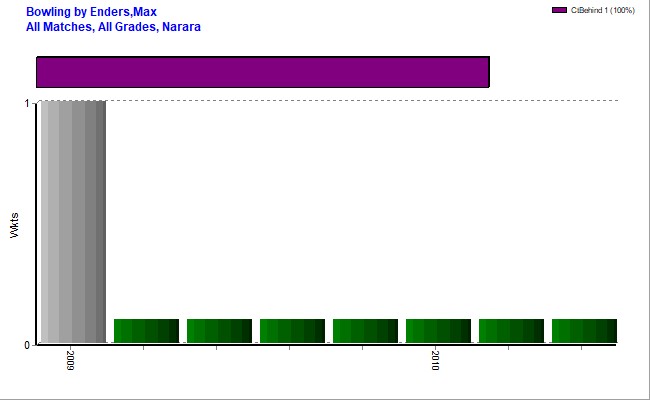Click the first green bar from left

tap(146, 330)
